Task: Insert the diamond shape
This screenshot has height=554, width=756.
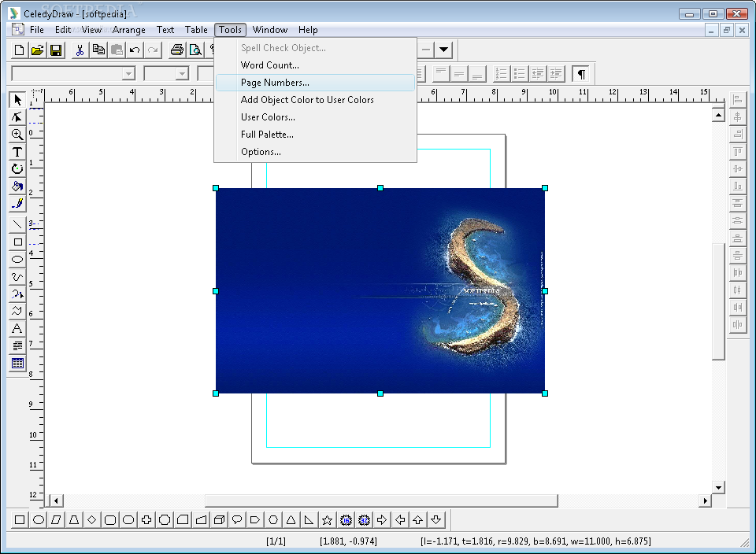Action: [92, 520]
